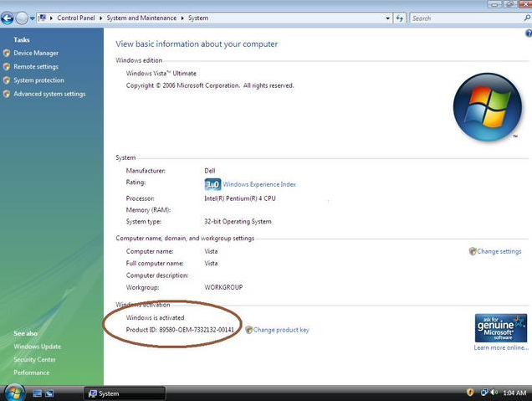The height and width of the screenshot is (401, 532).
Task: Click the genuine Microsoft software badge
Action: point(501,328)
